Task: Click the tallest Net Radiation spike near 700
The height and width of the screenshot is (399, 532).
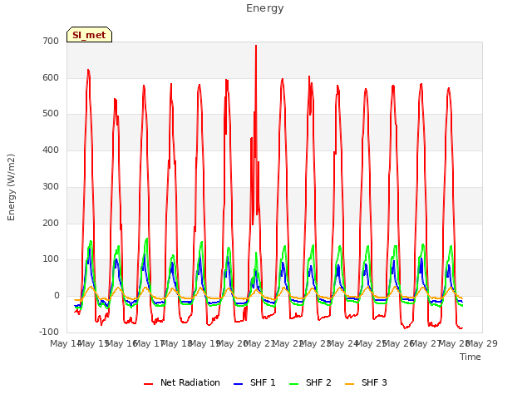Action: pyautogui.click(x=256, y=46)
